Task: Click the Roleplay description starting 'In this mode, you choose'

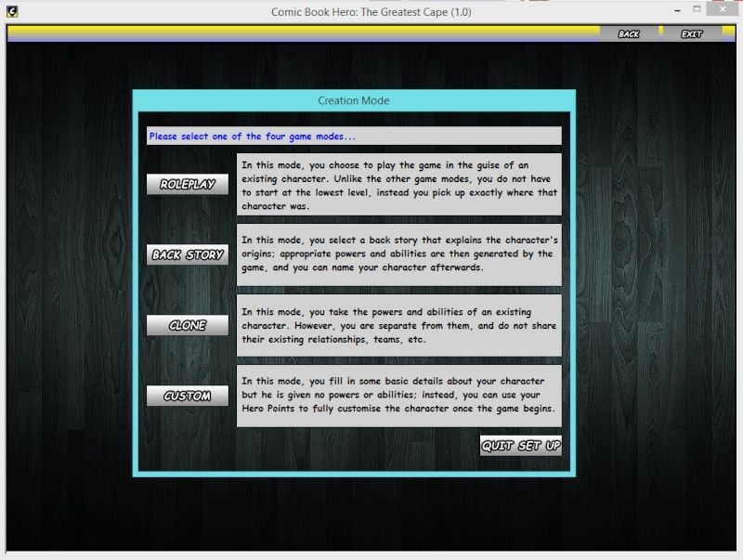Action: 399,184
